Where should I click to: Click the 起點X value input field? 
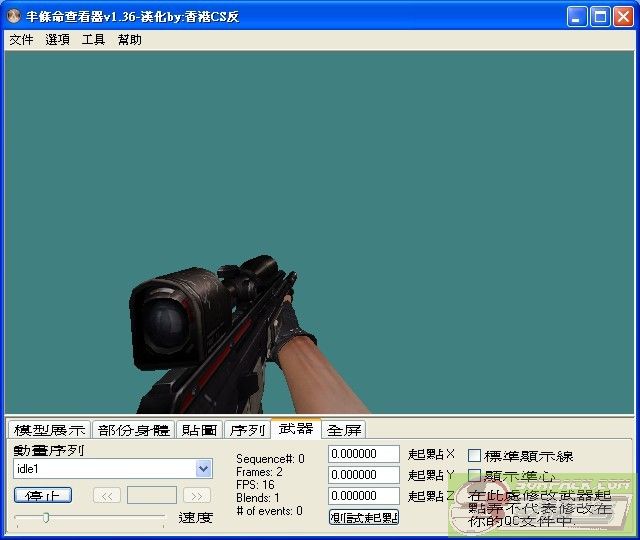pos(363,455)
